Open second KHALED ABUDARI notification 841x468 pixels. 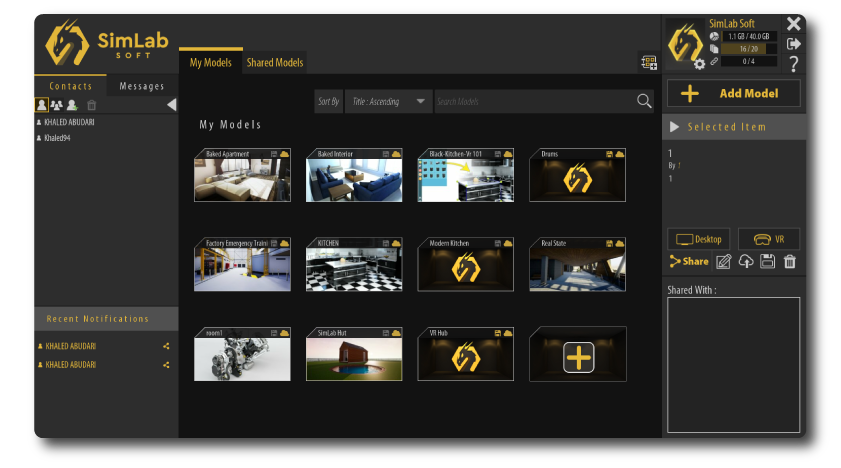[70, 365]
